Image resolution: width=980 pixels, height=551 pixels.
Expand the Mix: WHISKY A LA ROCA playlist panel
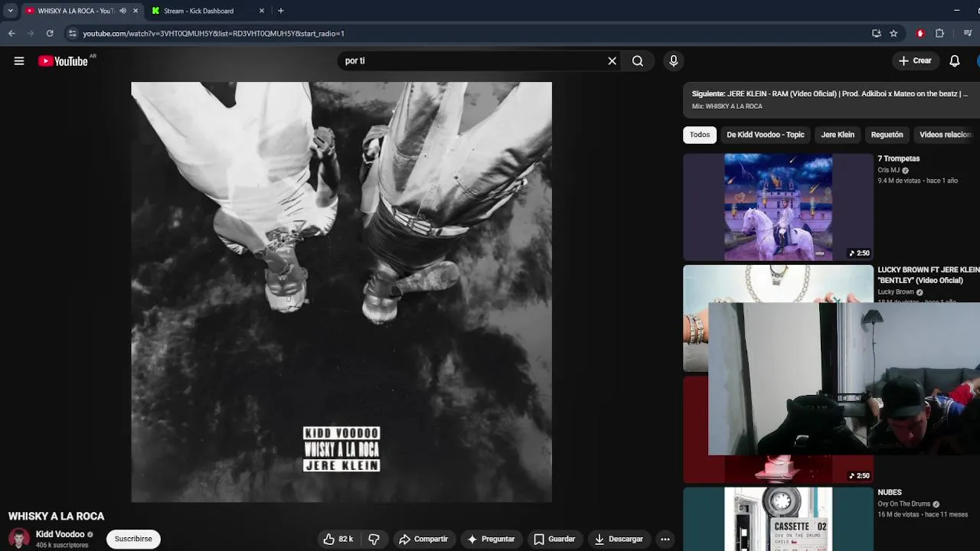coord(831,99)
